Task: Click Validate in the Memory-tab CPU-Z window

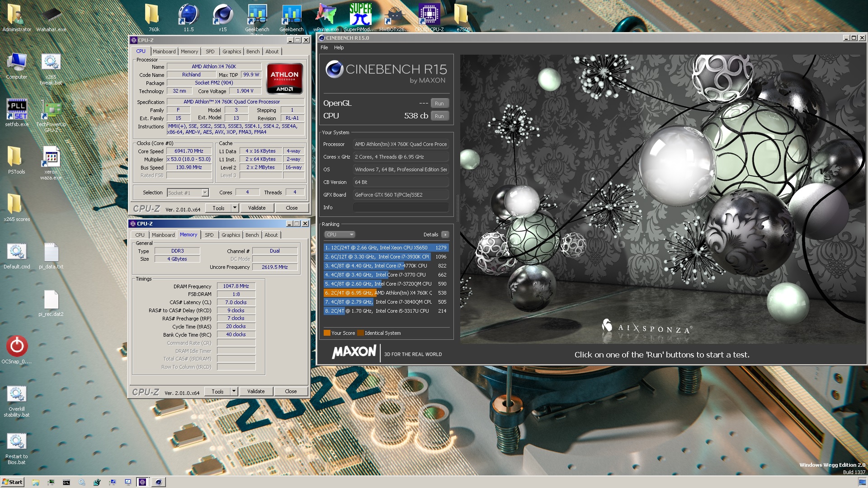Action: coord(256,391)
